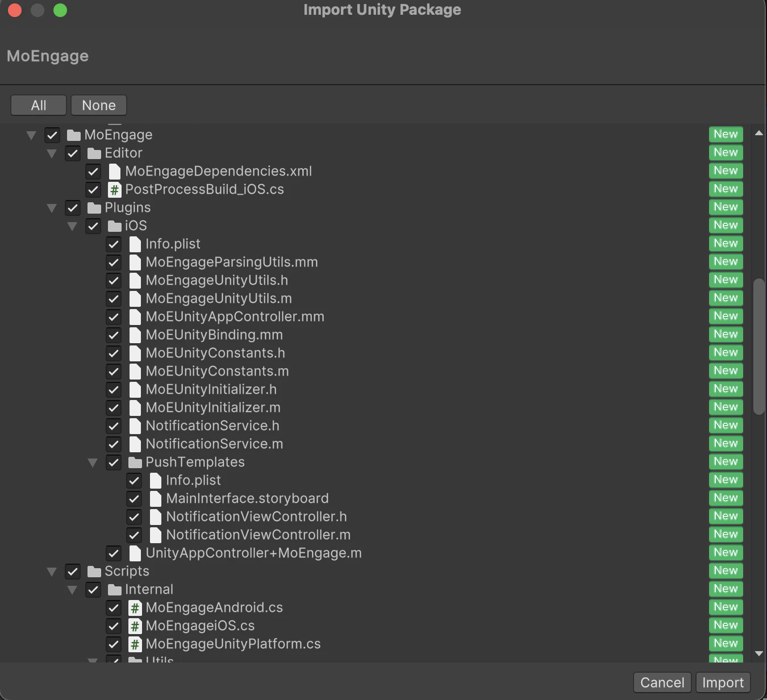
Task: Click the document icon for MoEngageDependencies.xml
Action: click(x=114, y=171)
